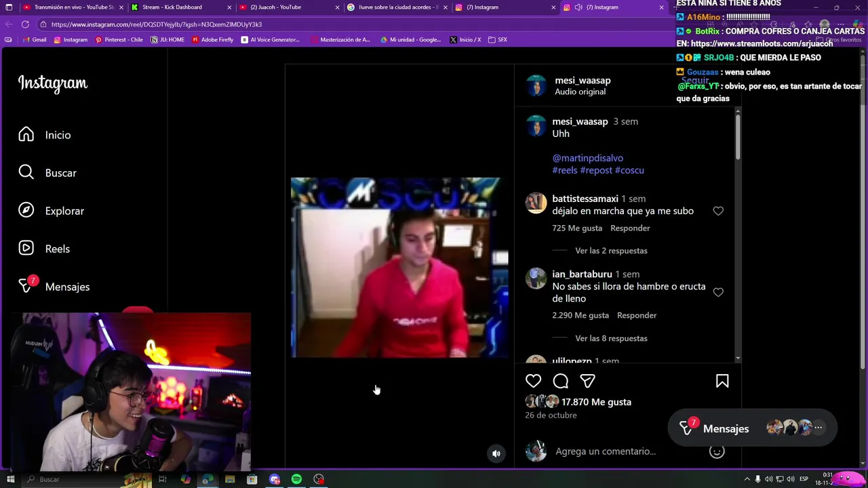The height and width of the screenshot is (488, 868).
Task: Open Spotify from the taskbar
Action: [x=296, y=479]
